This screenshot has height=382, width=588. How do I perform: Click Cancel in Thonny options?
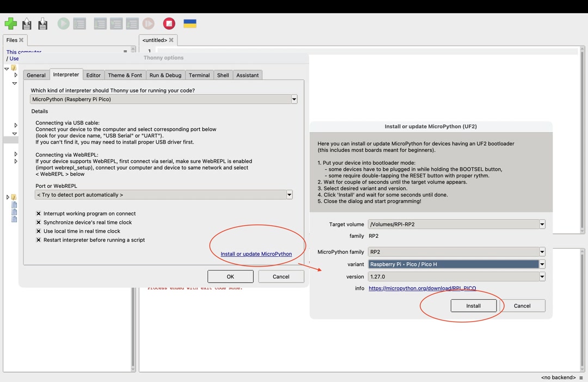coord(281,276)
